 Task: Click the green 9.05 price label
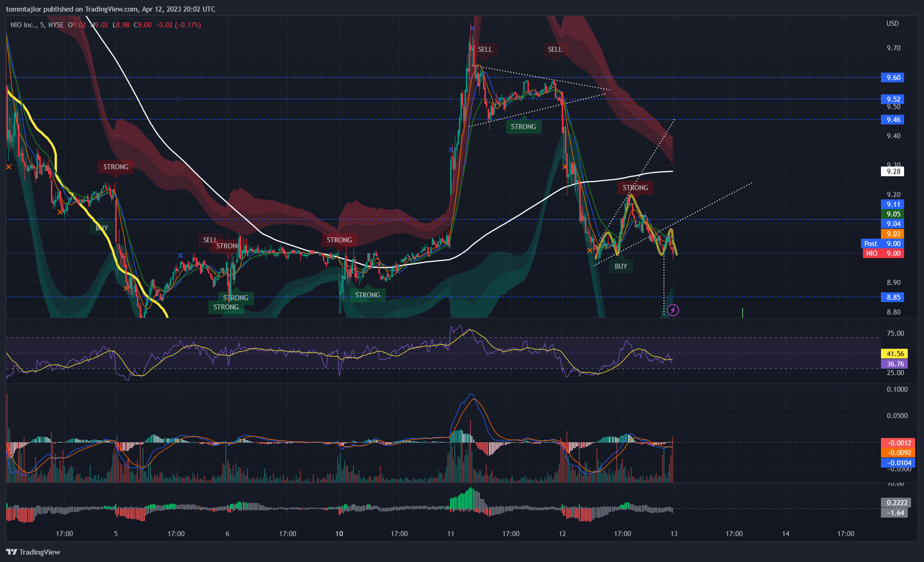[x=893, y=214]
